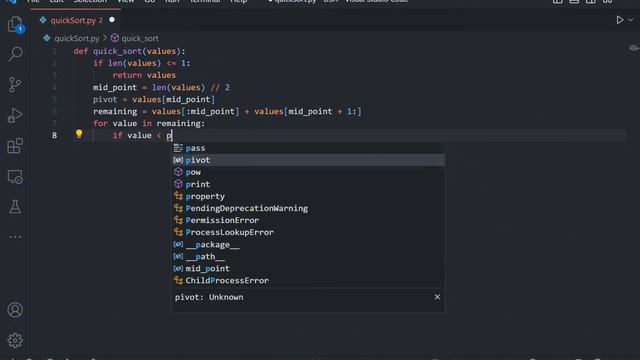The image size is (640, 360).
Task: Click the unsaved dot on the quickSort.py tab
Action: click(112, 20)
